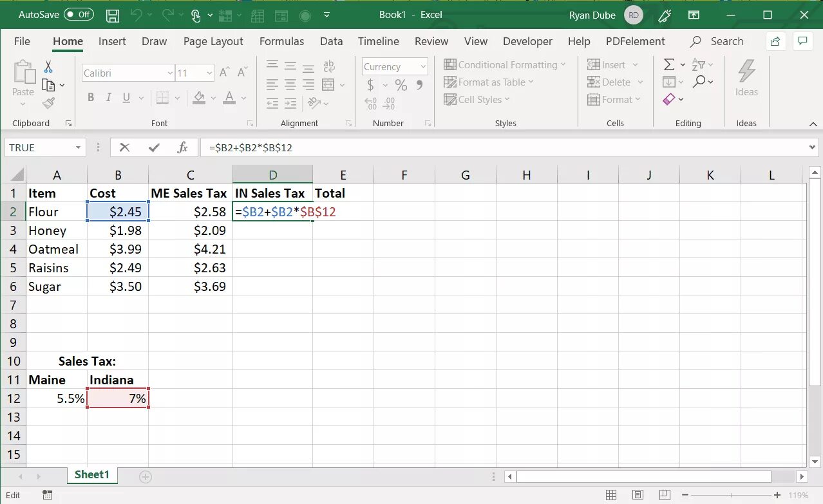Click the Fill Color paint bucket
Screen dimensions: 823x504
199,98
